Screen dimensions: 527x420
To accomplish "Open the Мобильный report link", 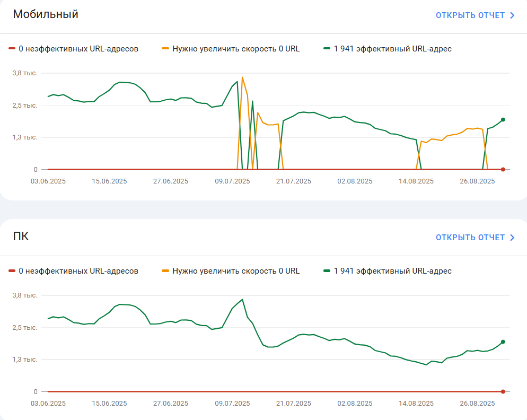I will (475, 15).
